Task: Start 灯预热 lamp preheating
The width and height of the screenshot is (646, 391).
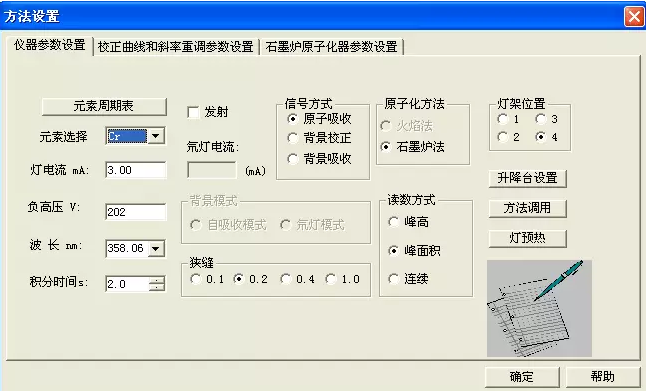Action: coord(527,238)
